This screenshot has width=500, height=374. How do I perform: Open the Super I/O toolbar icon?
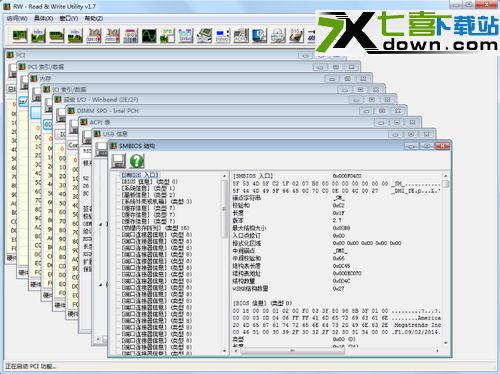[131, 36]
